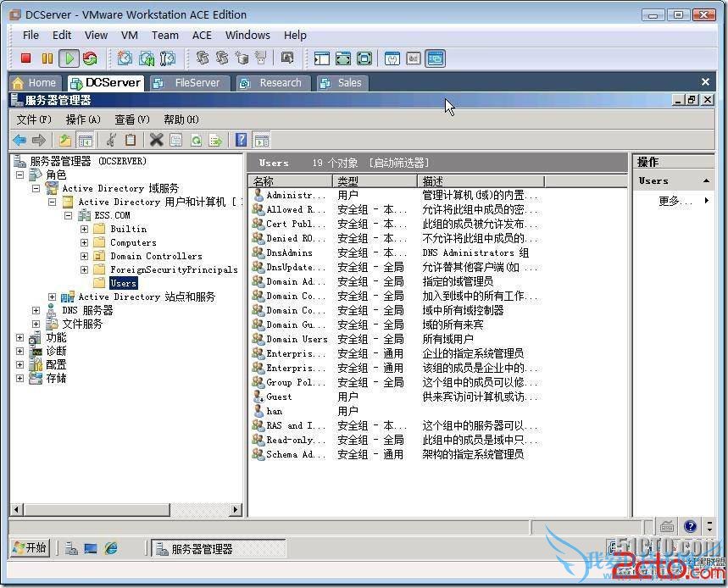Click the Refresh toolbar icon
Screen dimensions: 728x588
(x=197, y=140)
